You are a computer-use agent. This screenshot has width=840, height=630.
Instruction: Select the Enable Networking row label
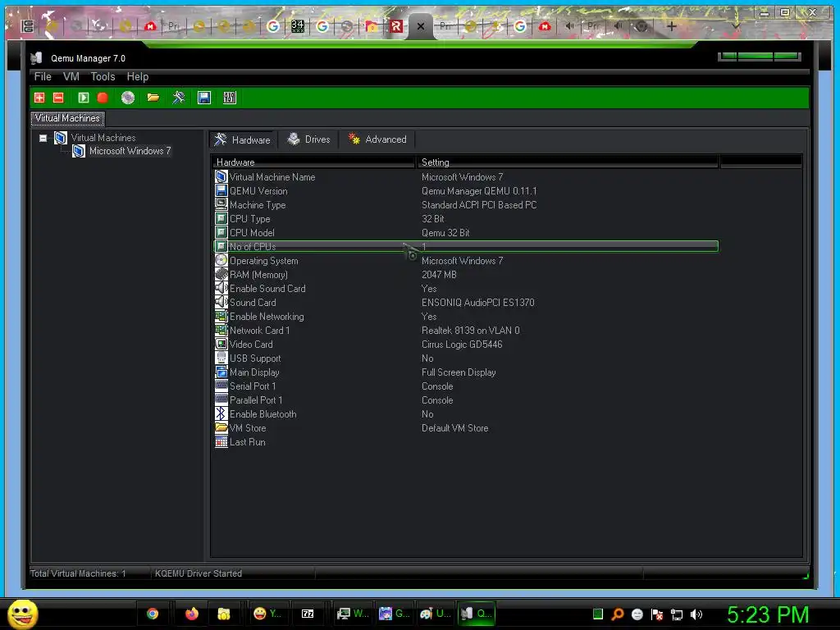[x=267, y=317]
